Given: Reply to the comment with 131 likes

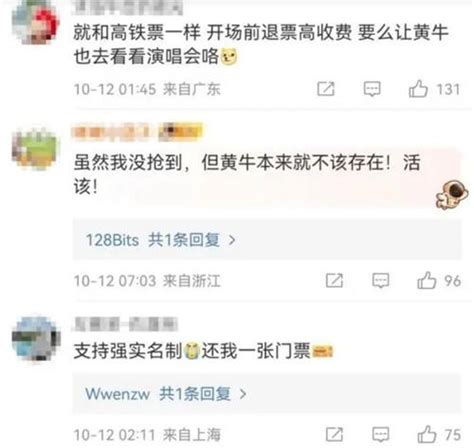Looking at the screenshot, I should [372, 89].
